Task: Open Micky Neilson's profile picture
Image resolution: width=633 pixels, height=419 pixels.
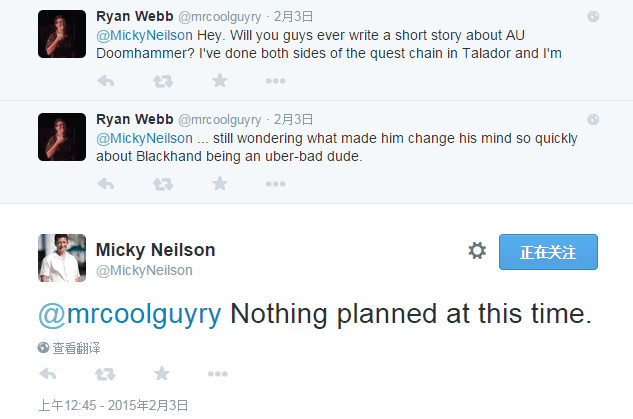Action: [61, 257]
